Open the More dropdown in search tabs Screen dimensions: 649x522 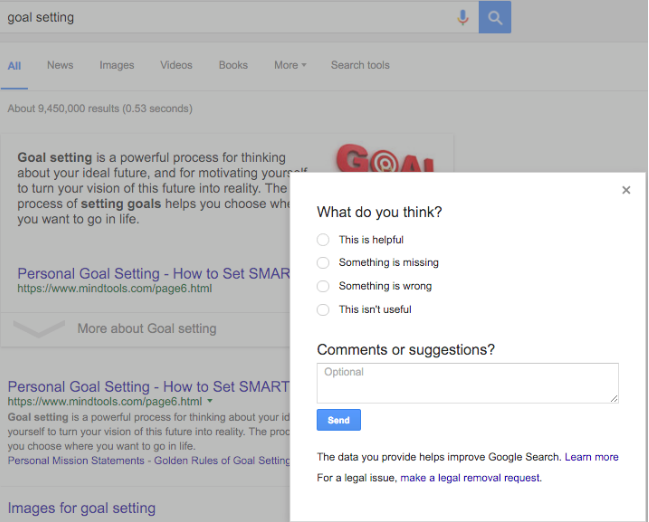tap(290, 65)
